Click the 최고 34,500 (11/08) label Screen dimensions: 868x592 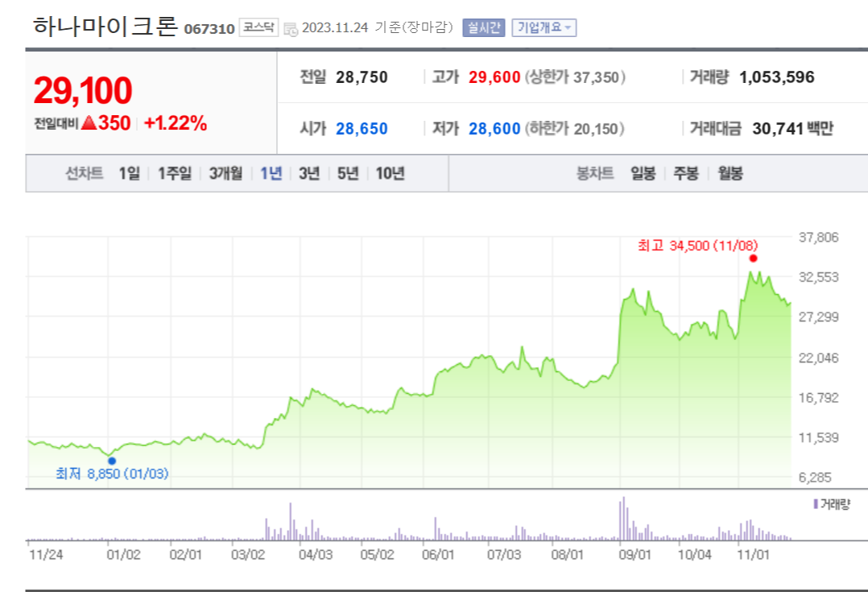[x=697, y=246]
